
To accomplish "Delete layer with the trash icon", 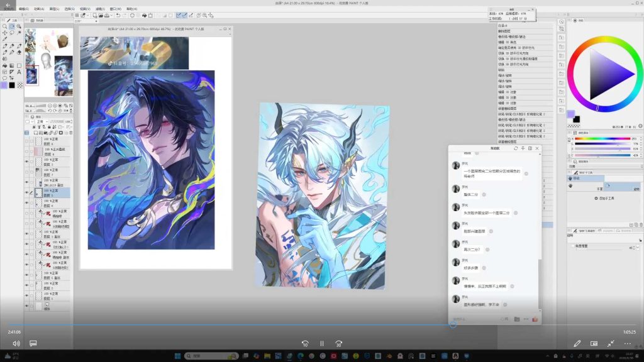I will 71,133.
